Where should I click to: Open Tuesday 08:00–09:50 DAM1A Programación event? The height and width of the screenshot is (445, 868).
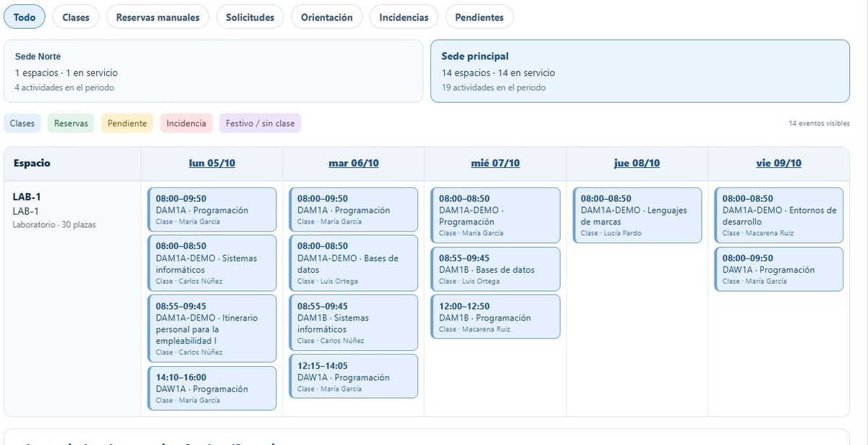(354, 210)
